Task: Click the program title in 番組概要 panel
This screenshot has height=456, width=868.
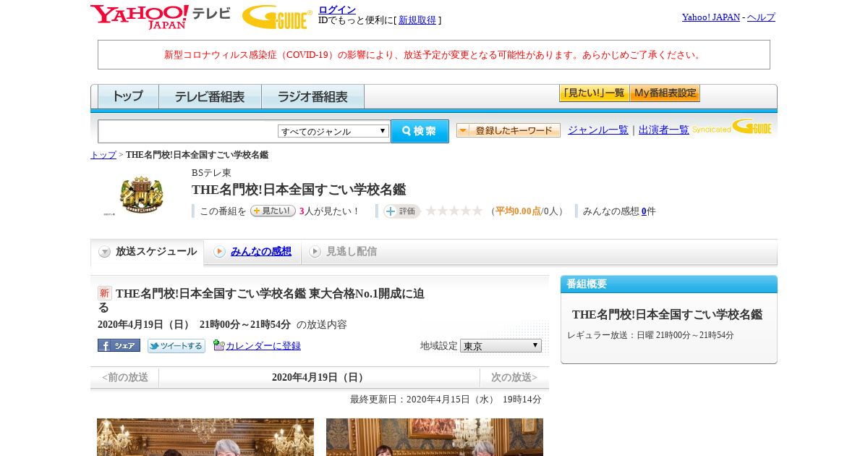Action: [x=667, y=314]
